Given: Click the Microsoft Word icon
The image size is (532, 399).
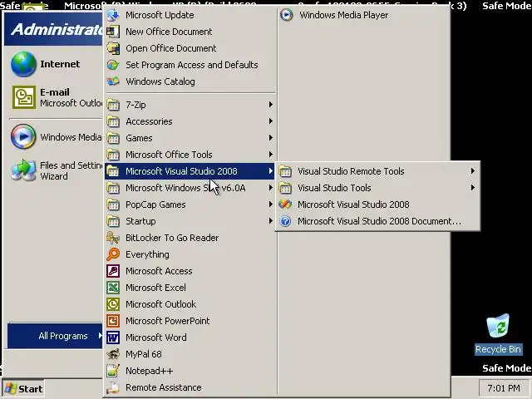Looking at the screenshot, I should [x=113, y=337].
